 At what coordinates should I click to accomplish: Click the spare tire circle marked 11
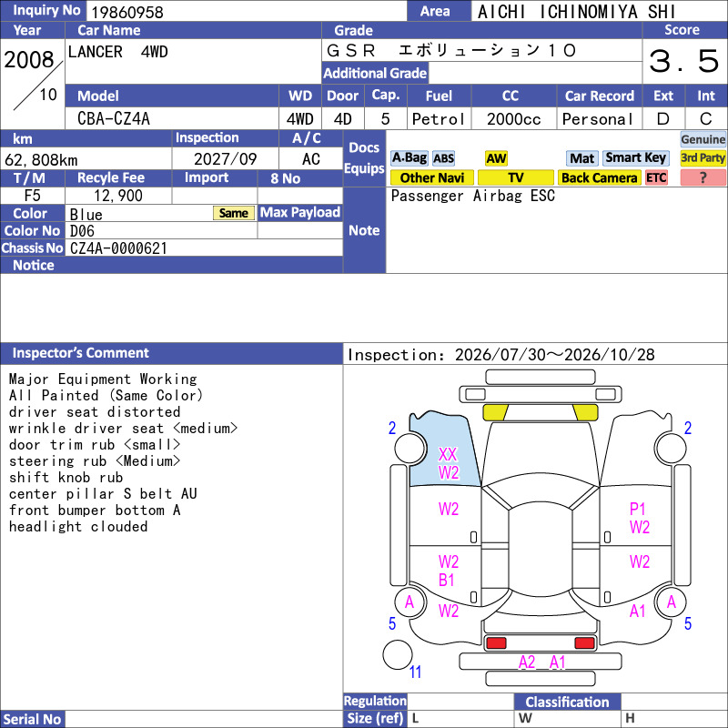398,654
